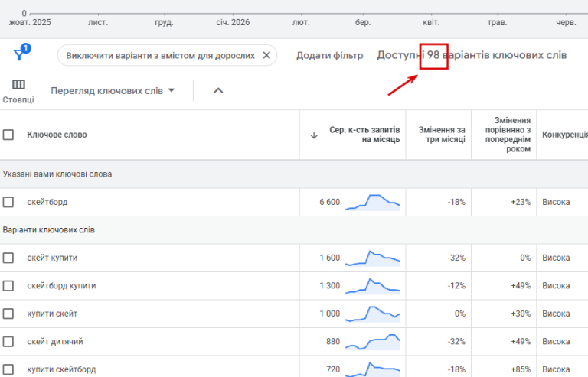Open Перегляд ключових слів dropdown

tap(113, 90)
